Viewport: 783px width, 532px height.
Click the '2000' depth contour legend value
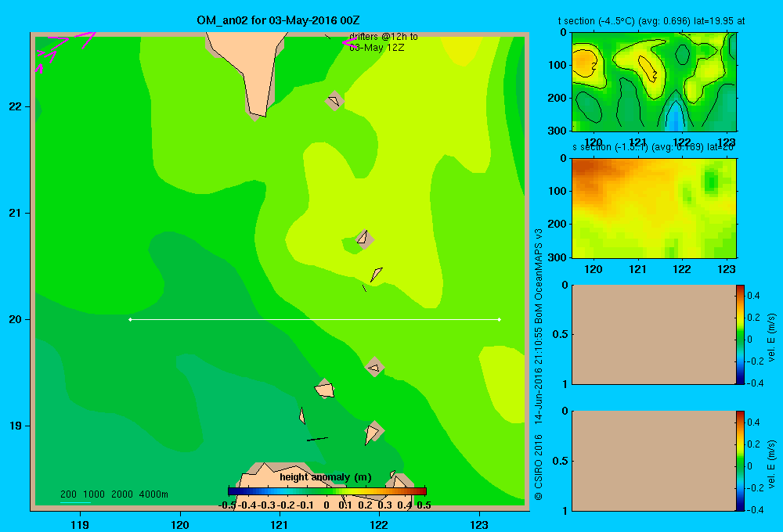(x=122, y=494)
